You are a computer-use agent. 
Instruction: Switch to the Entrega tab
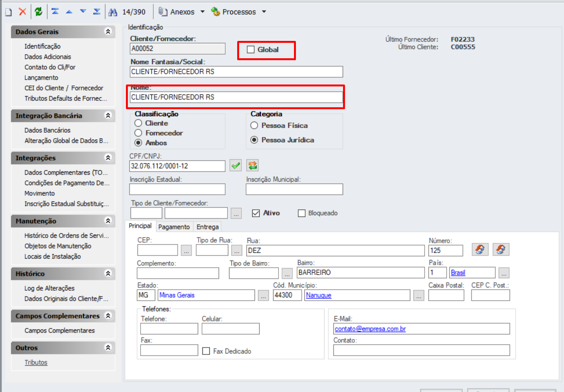tap(207, 227)
